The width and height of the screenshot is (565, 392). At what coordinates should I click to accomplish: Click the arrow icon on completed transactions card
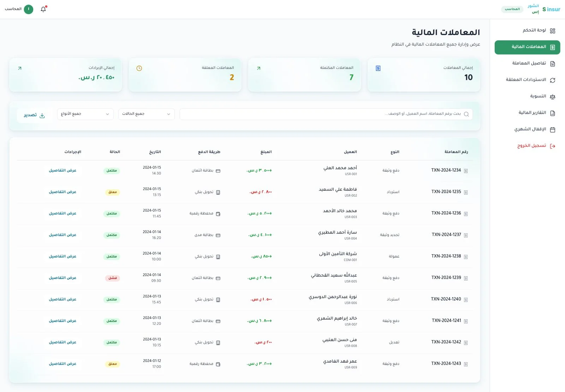(x=258, y=68)
